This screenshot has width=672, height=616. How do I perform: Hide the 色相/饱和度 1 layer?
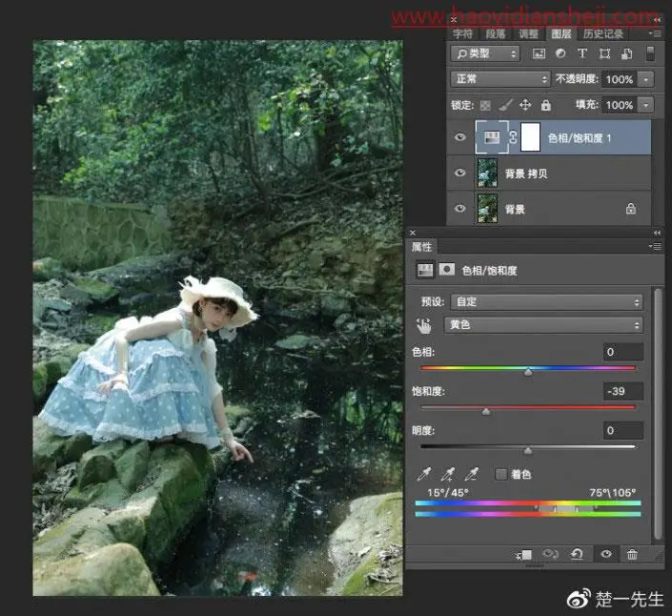coord(459,137)
